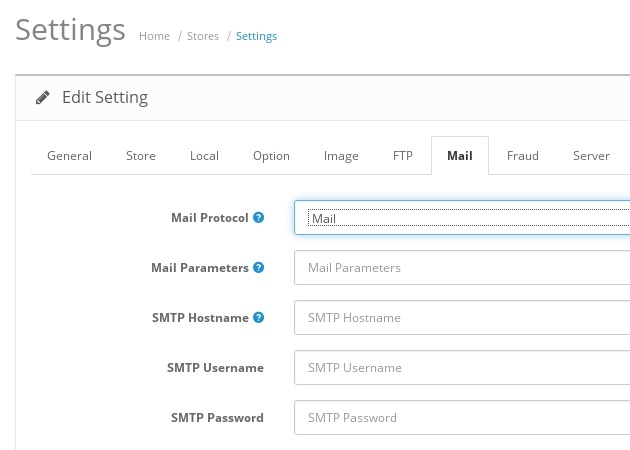Focus the Mail Parameters input field

(462, 268)
